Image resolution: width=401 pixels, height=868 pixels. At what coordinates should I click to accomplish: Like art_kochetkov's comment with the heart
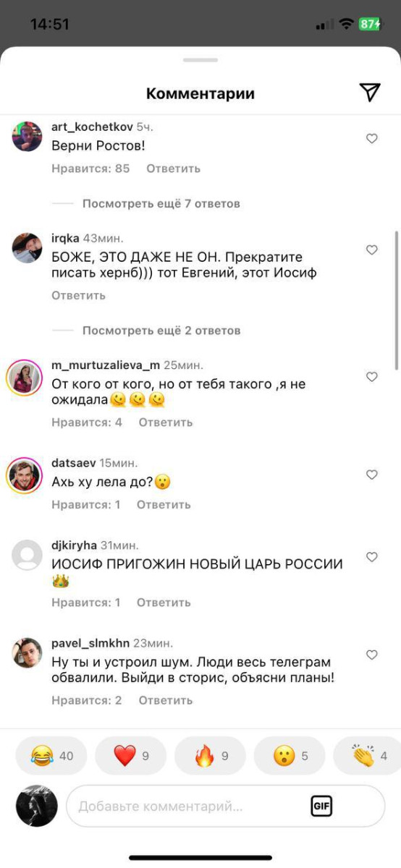point(372,138)
